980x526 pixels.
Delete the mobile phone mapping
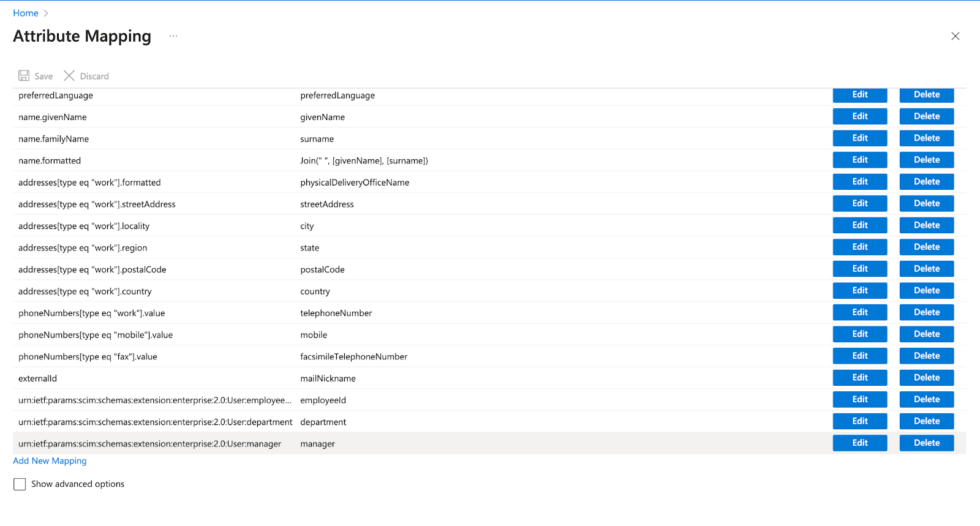tap(926, 334)
